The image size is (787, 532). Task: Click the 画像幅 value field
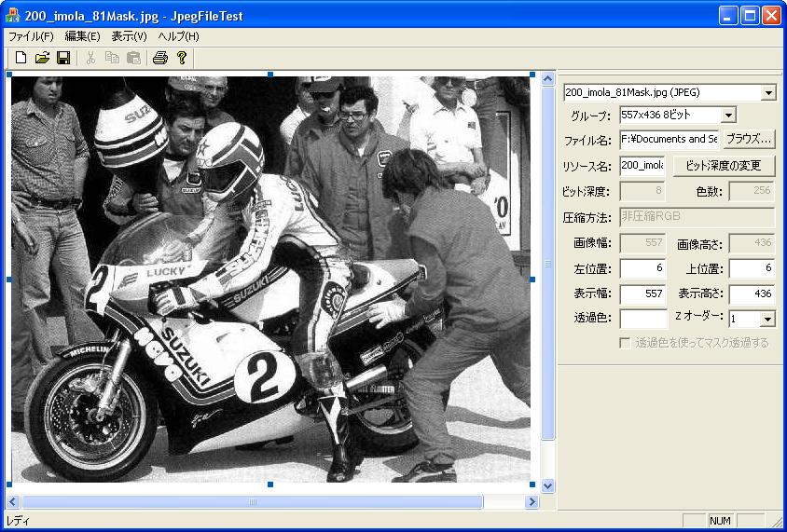point(643,243)
